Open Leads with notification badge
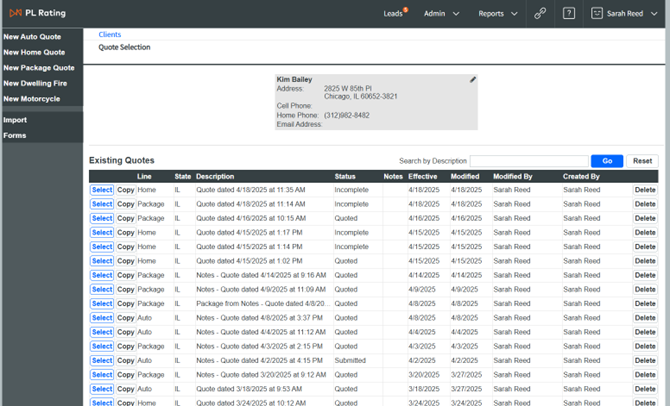Image resolution: width=670 pixels, height=406 pixels. [x=395, y=13]
